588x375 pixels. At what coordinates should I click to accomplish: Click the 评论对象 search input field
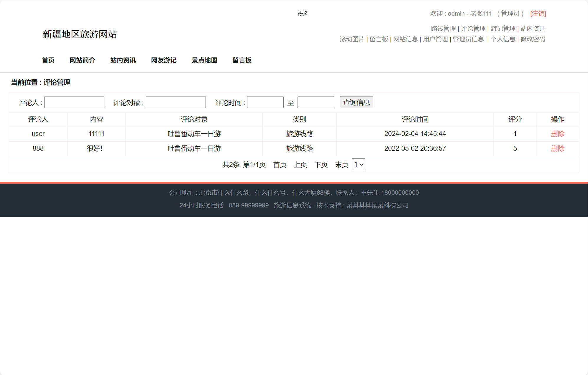coord(175,102)
